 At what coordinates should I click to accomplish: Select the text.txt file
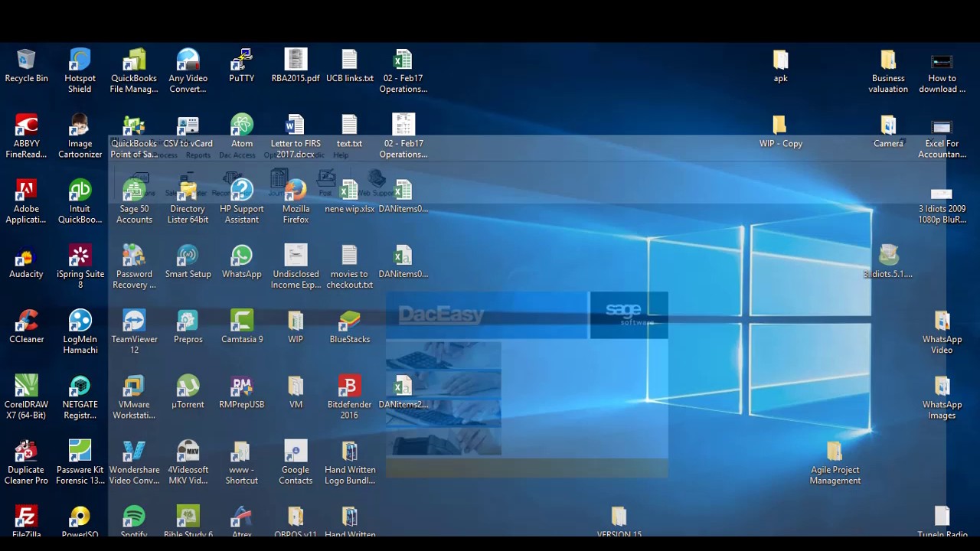[350, 132]
